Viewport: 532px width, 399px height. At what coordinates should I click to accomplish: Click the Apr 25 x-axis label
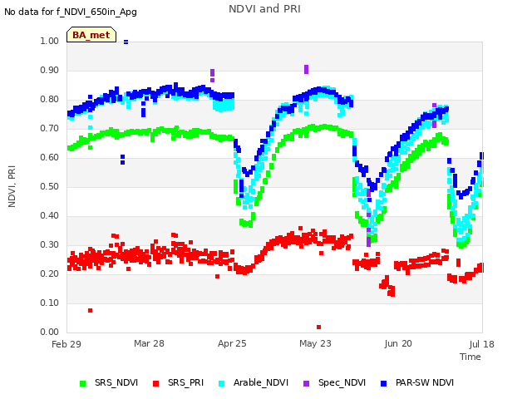[x=232, y=343]
